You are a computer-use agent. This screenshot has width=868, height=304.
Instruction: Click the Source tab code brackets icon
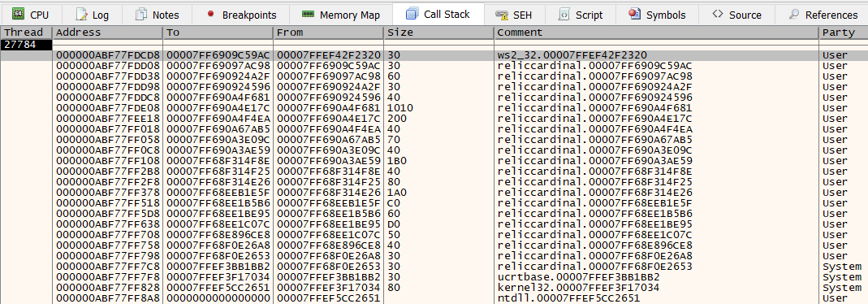pyautogui.click(x=718, y=14)
